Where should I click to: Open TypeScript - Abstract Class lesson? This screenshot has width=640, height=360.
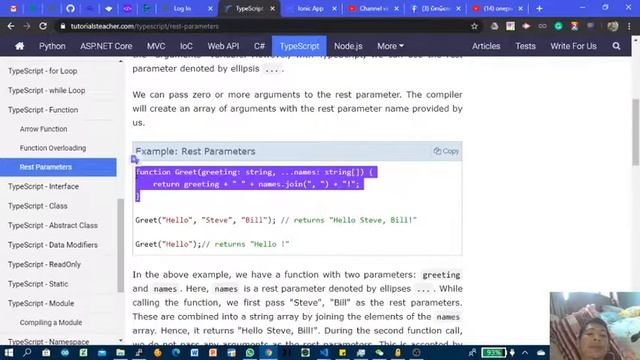[53, 225]
